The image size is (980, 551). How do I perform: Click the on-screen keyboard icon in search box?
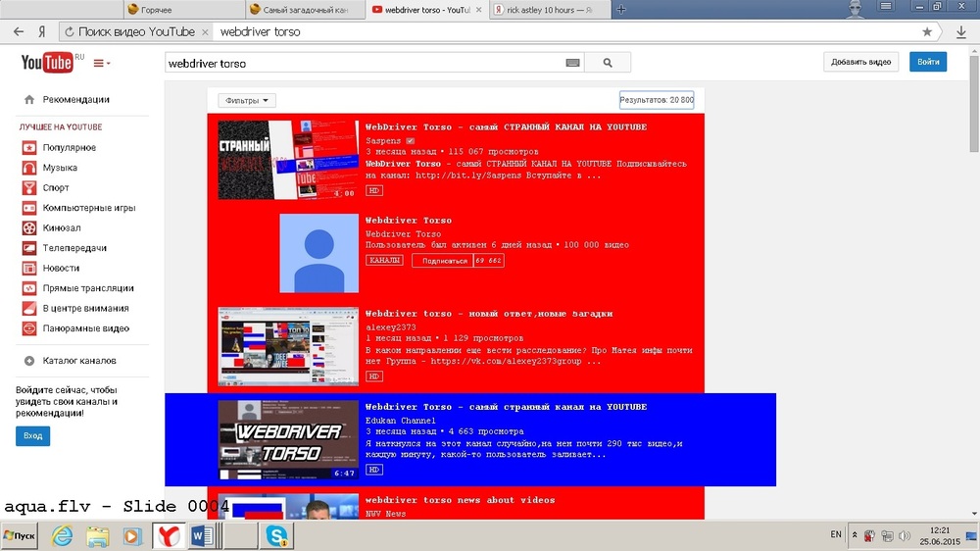(x=572, y=63)
